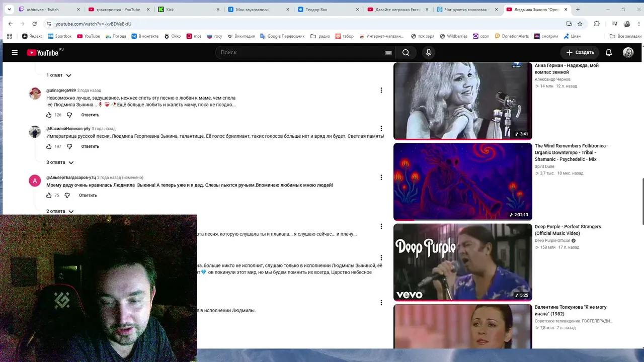Screen dimensions: 644x362
Task: Click the 'Создать' create button
Action: click(x=580, y=52)
